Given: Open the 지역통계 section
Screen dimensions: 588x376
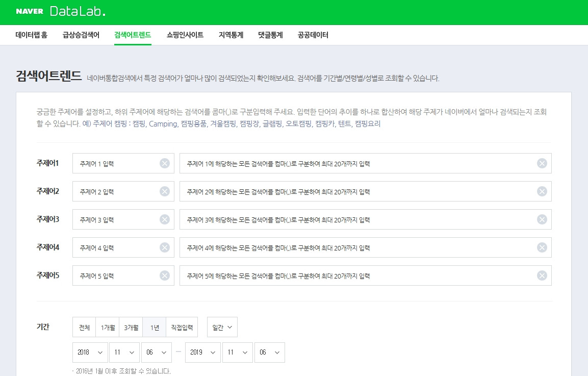Looking at the screenshot, I should (x=230, y=35).
